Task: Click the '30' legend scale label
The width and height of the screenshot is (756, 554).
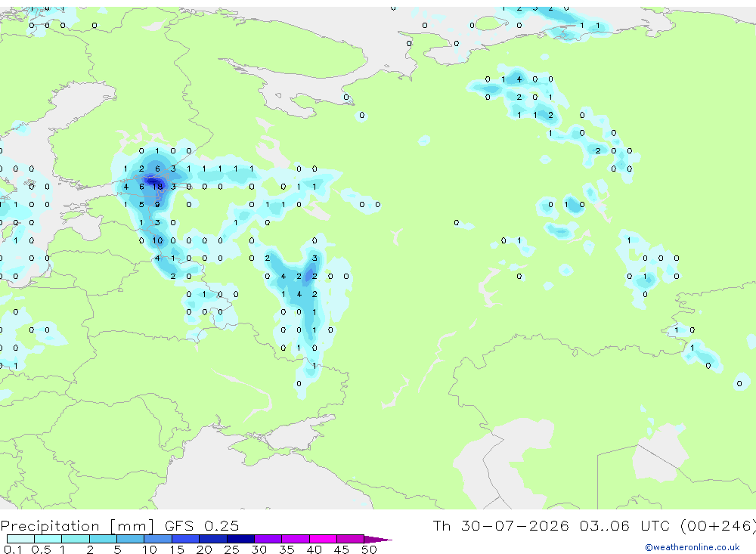Action: tap(259, 549)
